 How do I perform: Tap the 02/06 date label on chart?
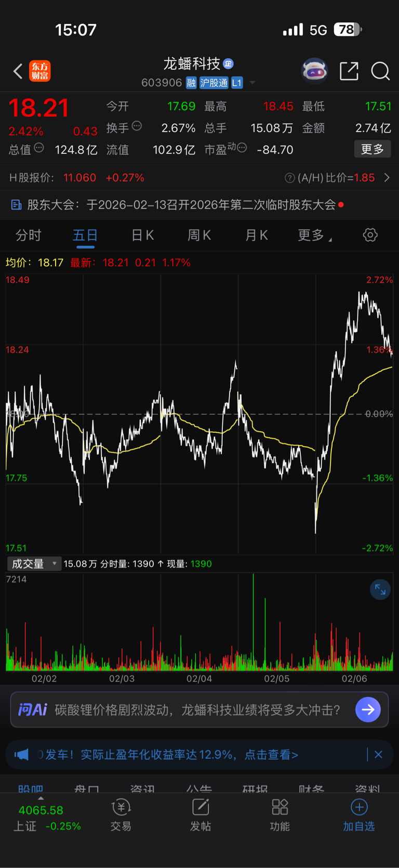(354, 679)
